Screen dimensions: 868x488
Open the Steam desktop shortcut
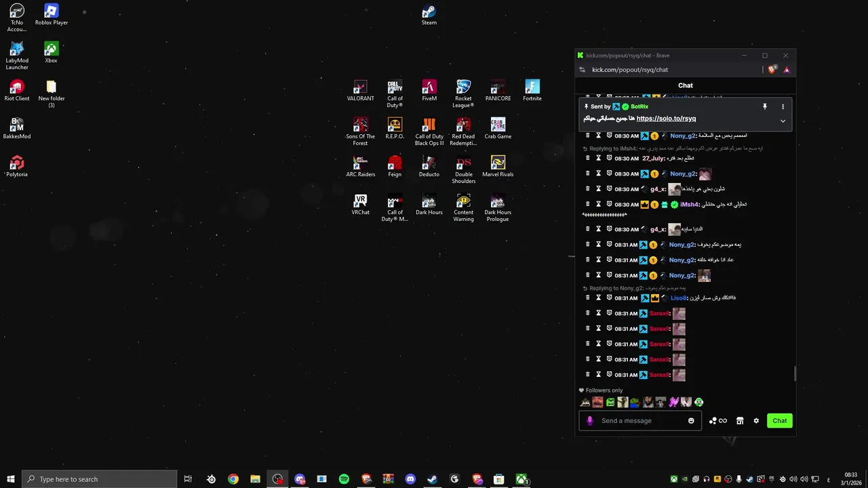(429, 15)
